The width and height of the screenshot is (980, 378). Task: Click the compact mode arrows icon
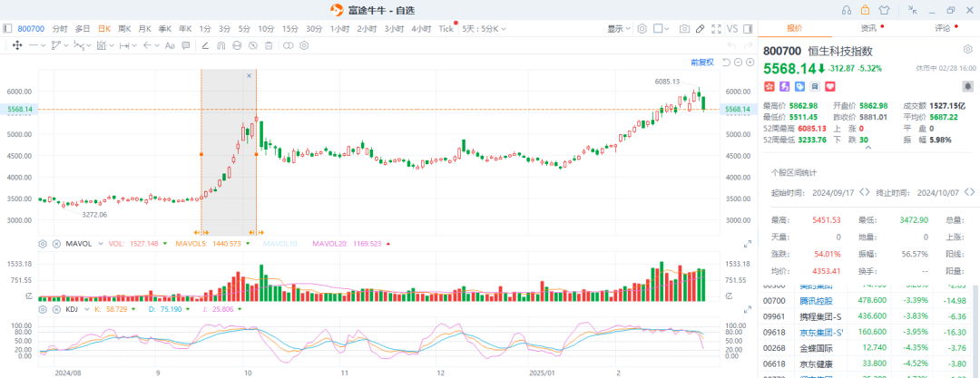pyautogui.click(x=913, y=10)
